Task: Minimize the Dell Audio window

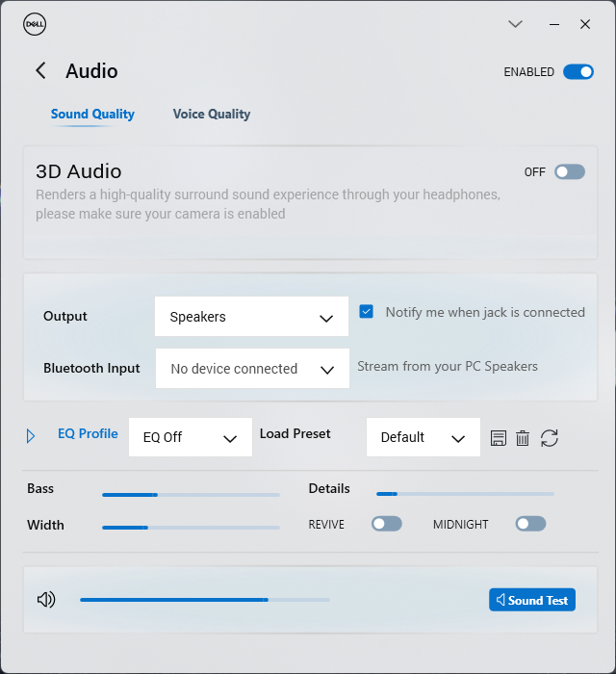Action: tap(554, 24)
